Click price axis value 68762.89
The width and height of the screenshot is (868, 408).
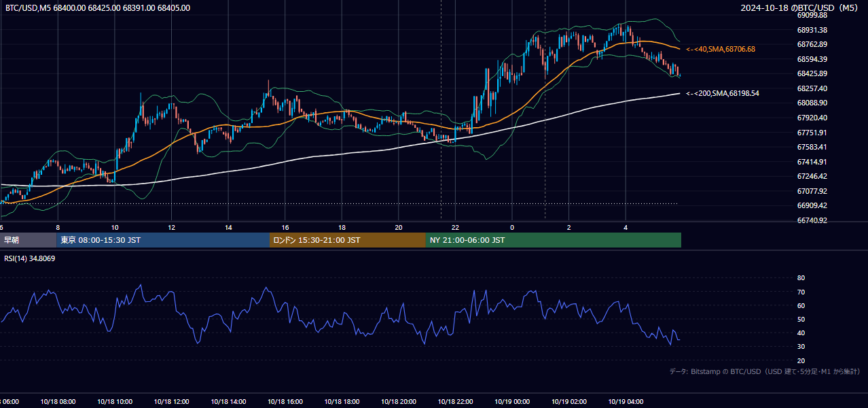coord(812,44)
